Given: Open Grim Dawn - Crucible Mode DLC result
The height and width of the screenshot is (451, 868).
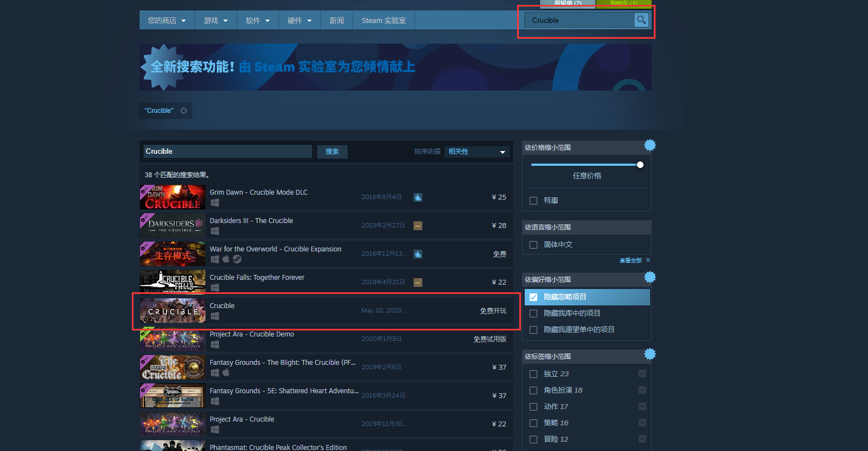Looking at the screenshot, I should point(326,197).
